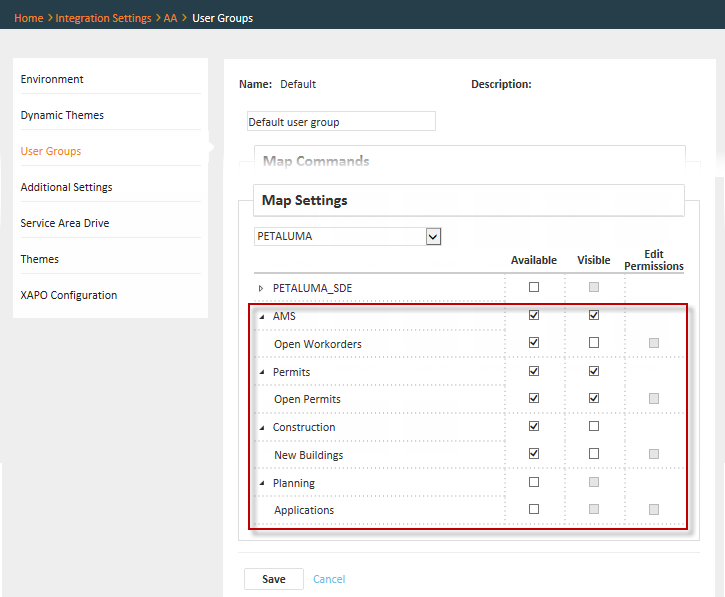This screenshot has height=597, width=725.
Task: Open Environment settings in sidebar
Action: coord(52,79)
